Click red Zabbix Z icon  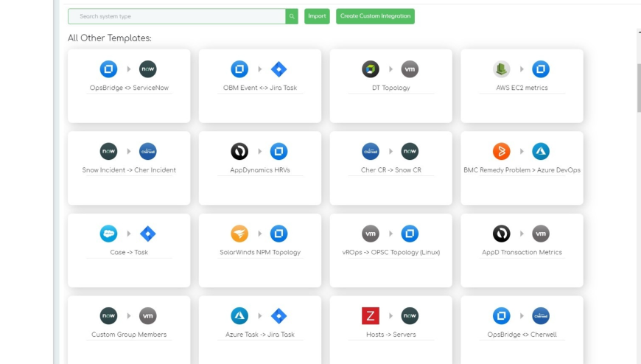pyautogui.click(x=371, y=316)
